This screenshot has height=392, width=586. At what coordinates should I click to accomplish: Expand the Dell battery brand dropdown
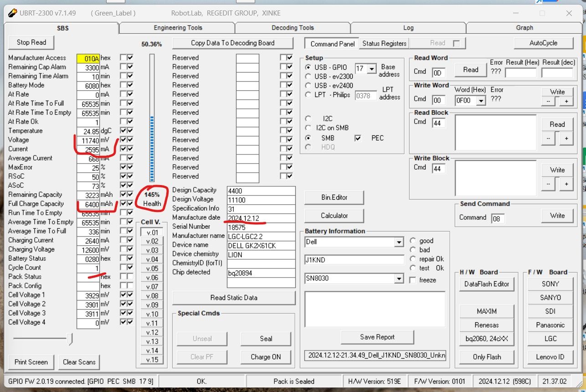pyautogui.click(x=399, y=242)
